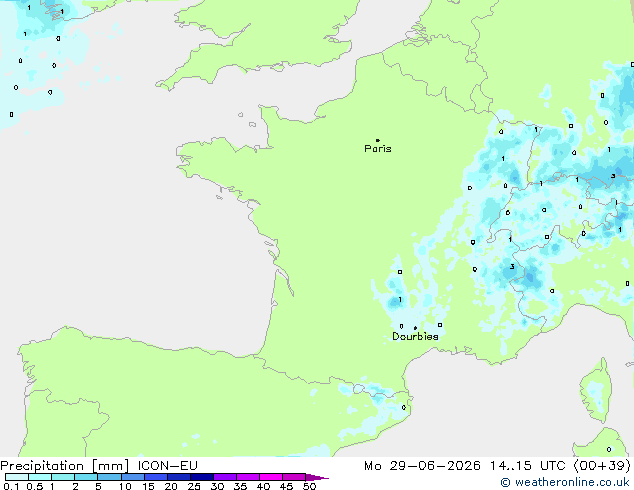The width and height of the screenshot is (634, 490).
Task: Click the 45 legend scale value
Action: coord(286,486)
